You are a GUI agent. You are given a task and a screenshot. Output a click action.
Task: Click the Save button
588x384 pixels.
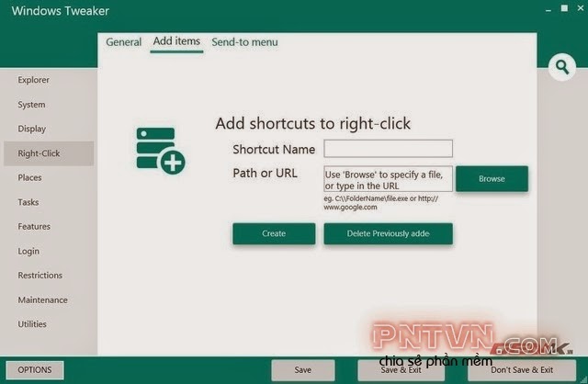click(303, 370)
